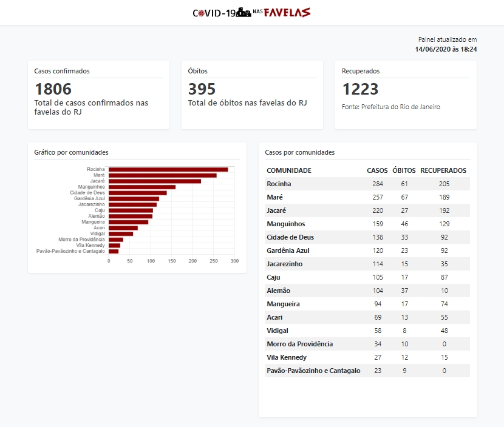Select the Rocinha row in the table
The width and height of the screenshot is (504, 427).
pos(367,184)
